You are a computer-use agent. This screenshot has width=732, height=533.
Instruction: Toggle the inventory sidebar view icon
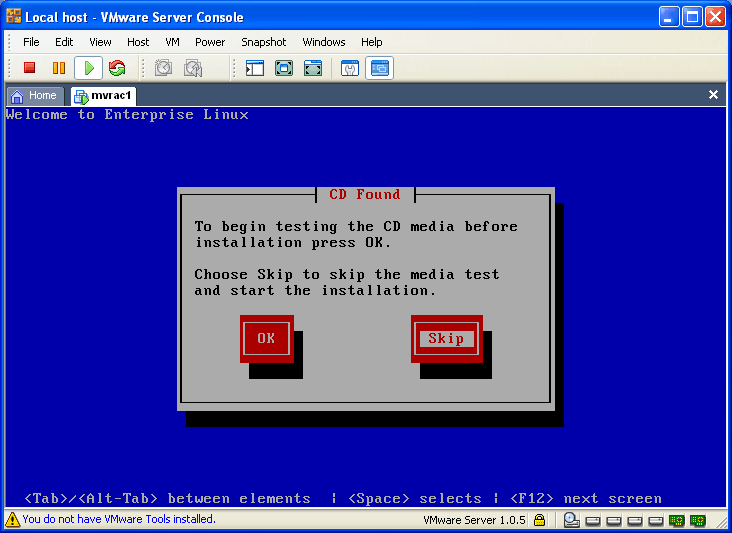255,68
